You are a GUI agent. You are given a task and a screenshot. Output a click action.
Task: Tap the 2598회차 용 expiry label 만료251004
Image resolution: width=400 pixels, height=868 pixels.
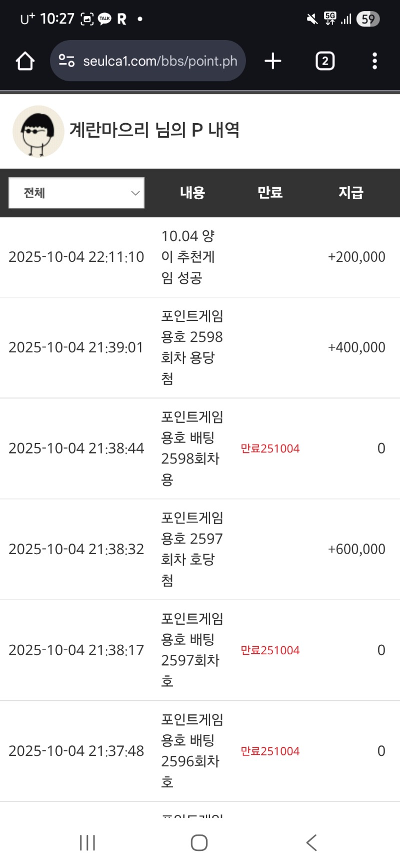pos(270,449)
